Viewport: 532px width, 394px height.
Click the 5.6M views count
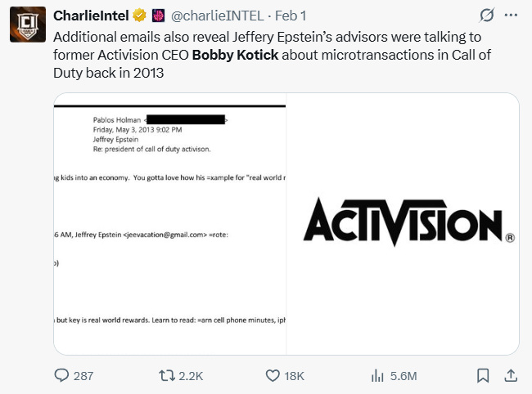(404, 375)
